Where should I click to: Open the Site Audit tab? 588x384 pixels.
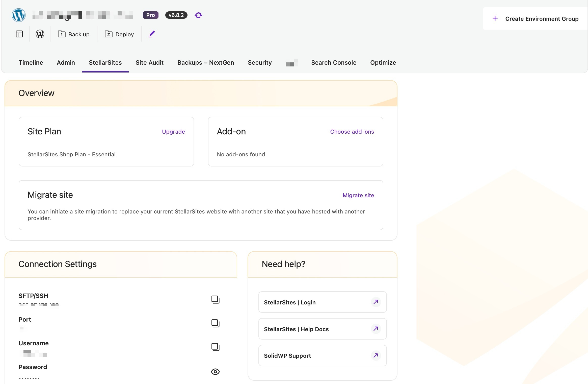click(x=149, y=63)
